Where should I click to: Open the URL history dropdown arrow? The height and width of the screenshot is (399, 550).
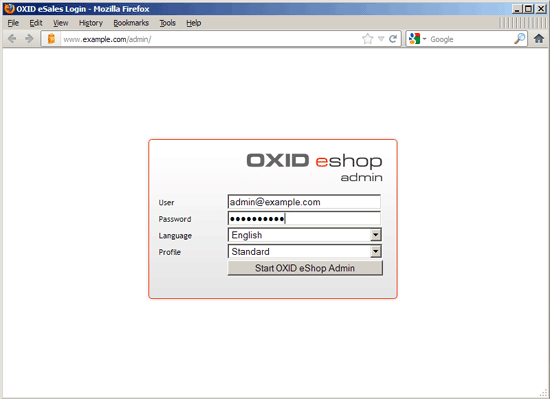[381, 39]
